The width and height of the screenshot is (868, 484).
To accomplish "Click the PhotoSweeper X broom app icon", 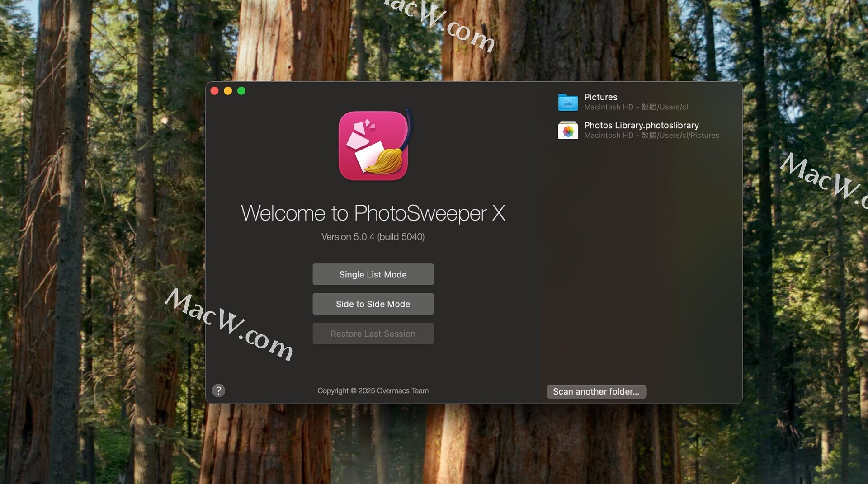I will [x=374, y=146].
